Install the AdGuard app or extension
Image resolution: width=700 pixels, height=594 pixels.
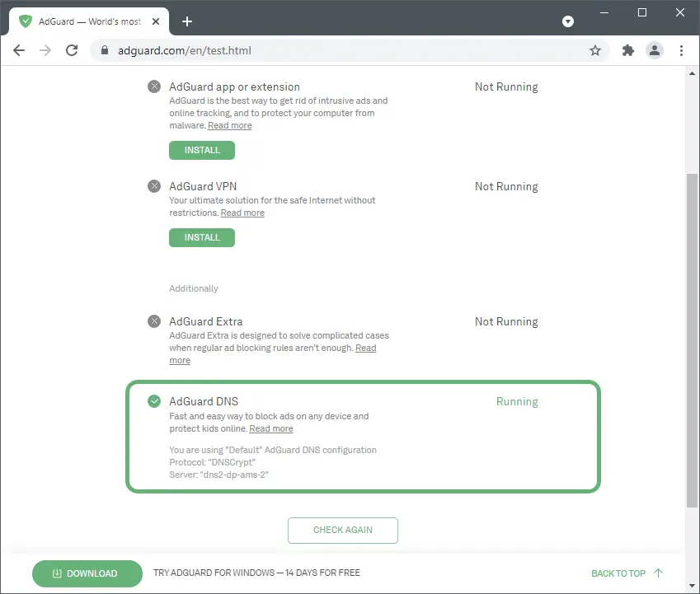(x=202, y=150)
